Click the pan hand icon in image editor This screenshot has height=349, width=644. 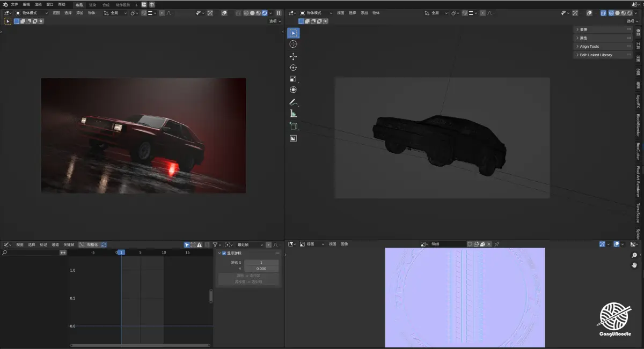(634, 265)
